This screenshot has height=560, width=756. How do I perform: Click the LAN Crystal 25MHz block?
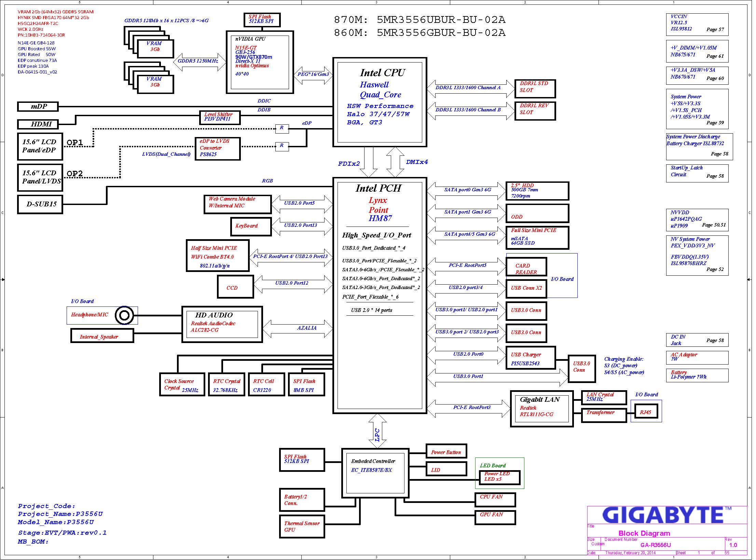604,397
